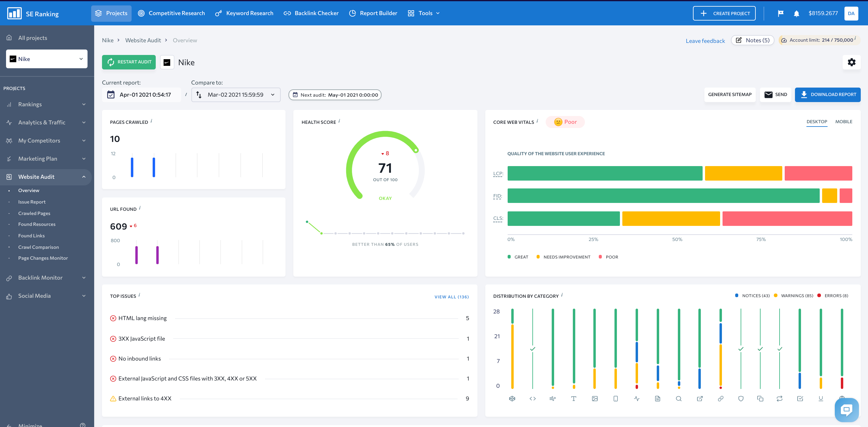
Task: Open the Compare to date dropdown
Action: point(273,95)
